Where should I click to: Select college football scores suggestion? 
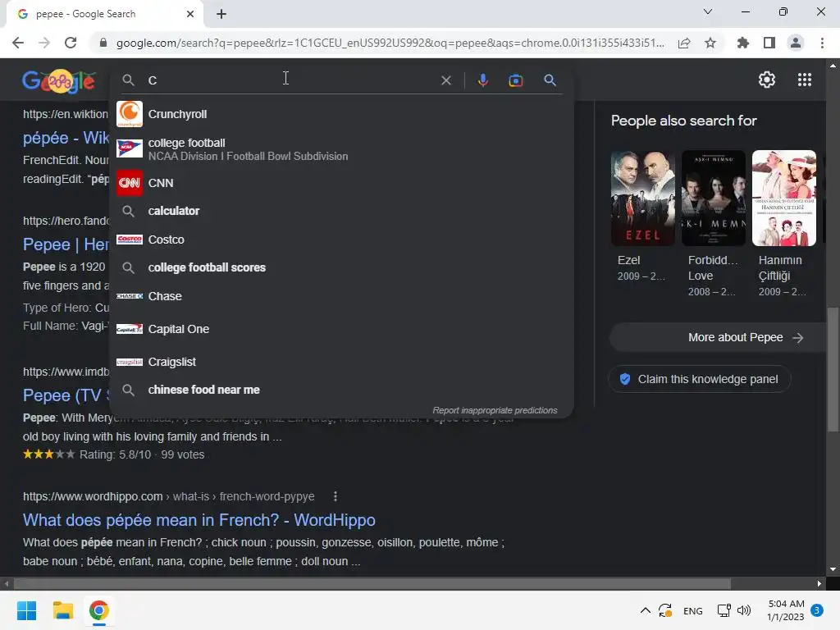coord(341,267)
